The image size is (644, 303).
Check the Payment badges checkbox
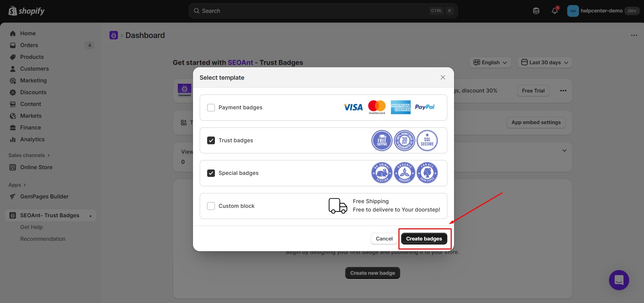pyautogui.click(x=211, y=108)
